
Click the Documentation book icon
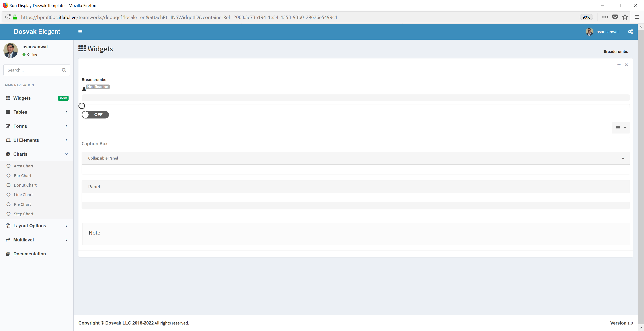pyautogui.click(x=8, y=254)
